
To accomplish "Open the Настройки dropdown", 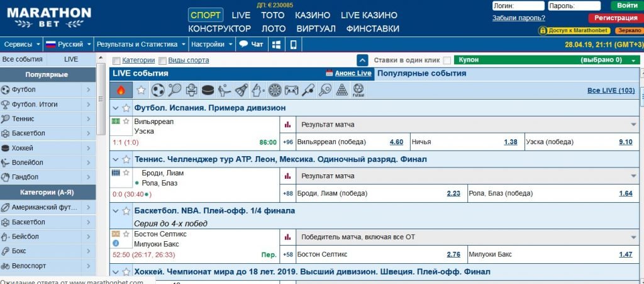I will tap(212, 44).
